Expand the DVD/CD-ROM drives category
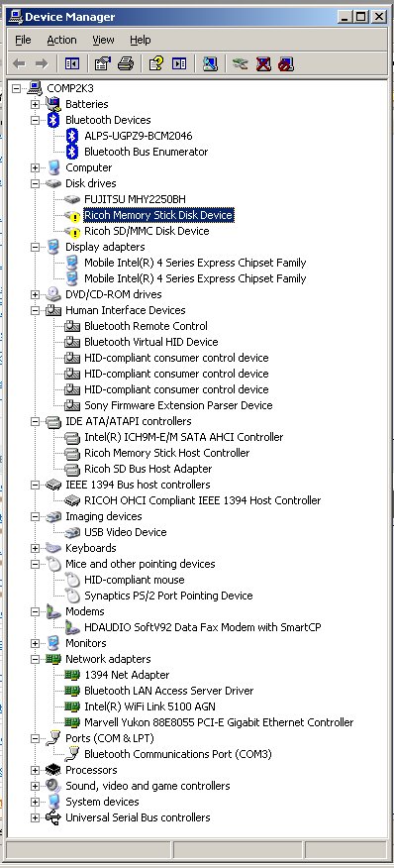 tap(35, 294)
